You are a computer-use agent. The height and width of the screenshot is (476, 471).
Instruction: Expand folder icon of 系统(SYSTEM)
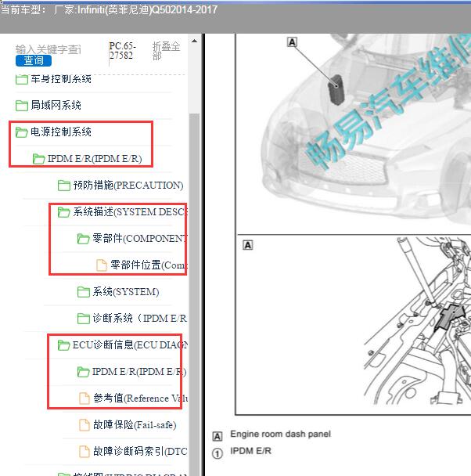[x=83, y=292]
